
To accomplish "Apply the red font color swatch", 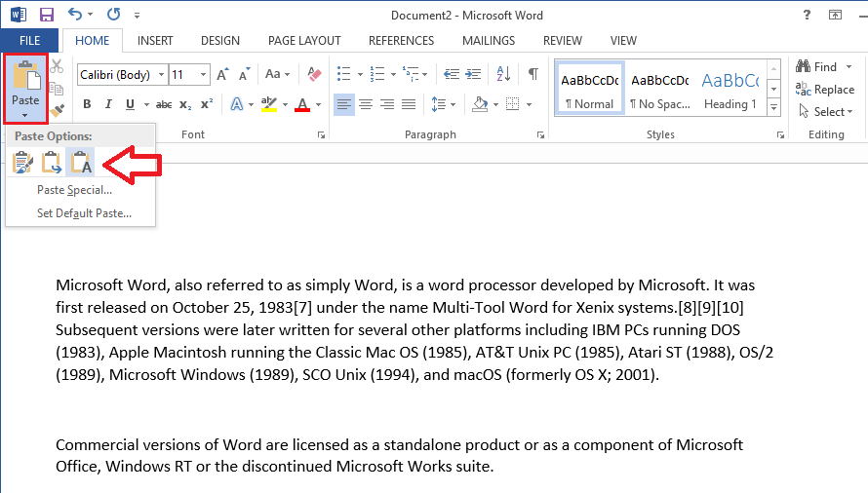I will click(302, 104).
